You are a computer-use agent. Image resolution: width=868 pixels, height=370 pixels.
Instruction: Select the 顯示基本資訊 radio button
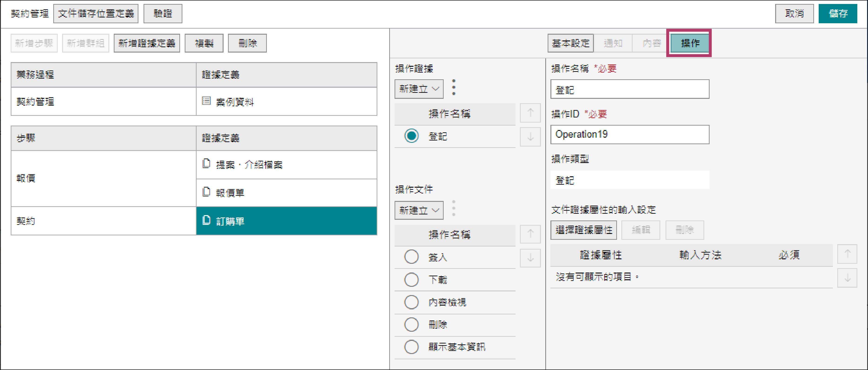[x=411, y=347]
